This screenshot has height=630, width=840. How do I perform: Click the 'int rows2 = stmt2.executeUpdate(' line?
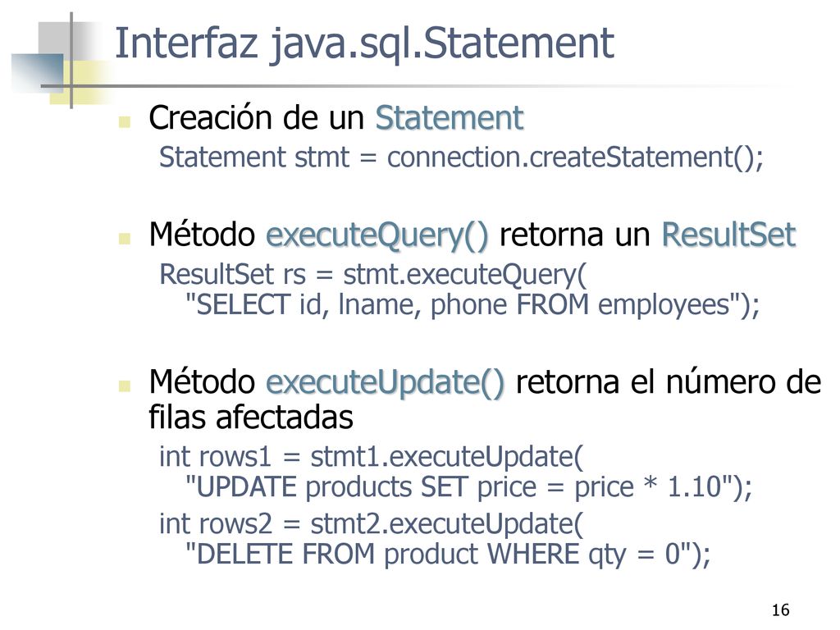[372, 524]
